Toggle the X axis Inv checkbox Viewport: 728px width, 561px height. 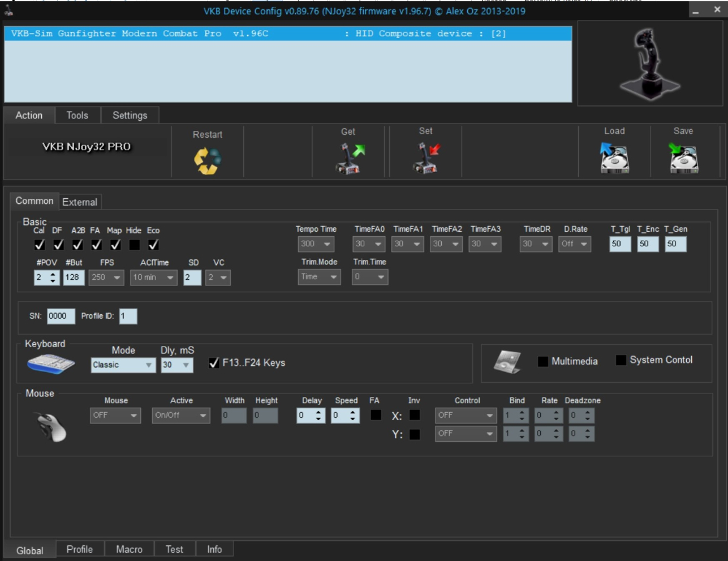(415, 415)
